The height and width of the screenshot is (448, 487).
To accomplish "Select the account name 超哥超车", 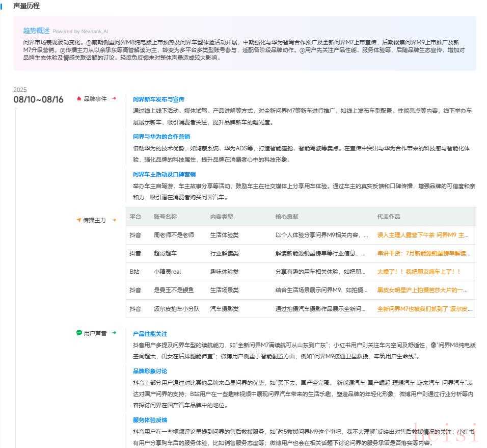I will 165,253.
